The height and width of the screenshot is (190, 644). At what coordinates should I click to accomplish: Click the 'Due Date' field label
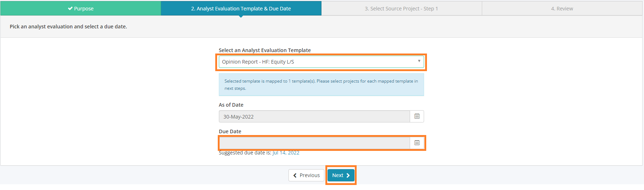230,131
